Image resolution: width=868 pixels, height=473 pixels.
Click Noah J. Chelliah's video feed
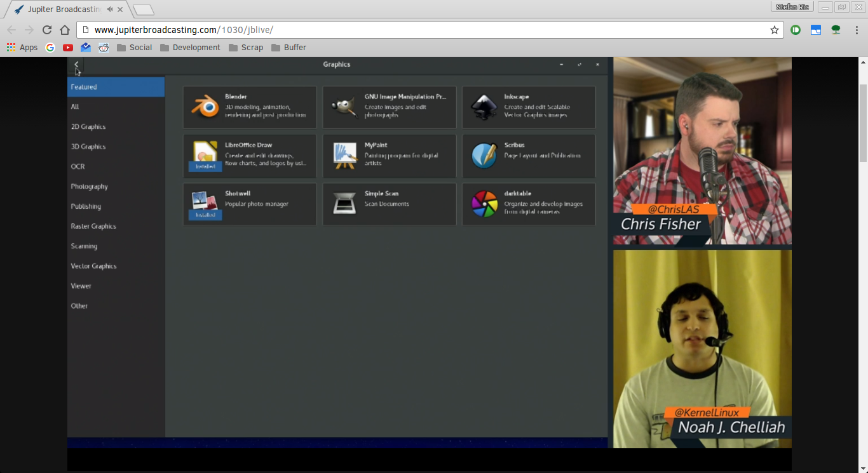tap(702, 349)
